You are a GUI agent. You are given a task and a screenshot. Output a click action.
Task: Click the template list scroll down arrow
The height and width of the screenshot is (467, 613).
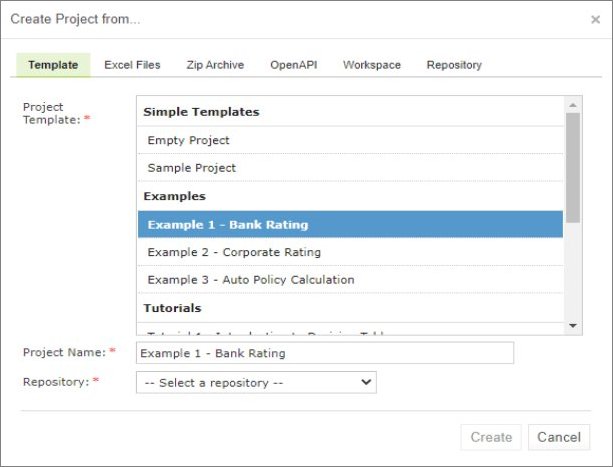[573, 325]
